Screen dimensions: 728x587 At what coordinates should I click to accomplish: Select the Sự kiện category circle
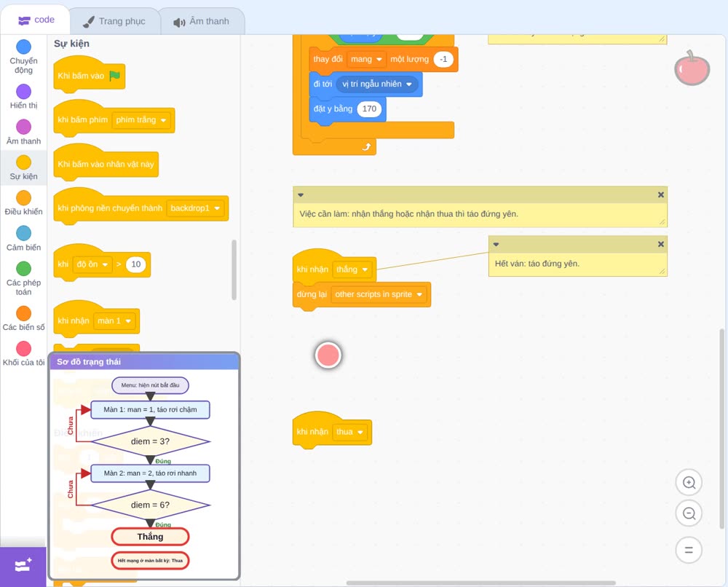(x=24, y=162)
